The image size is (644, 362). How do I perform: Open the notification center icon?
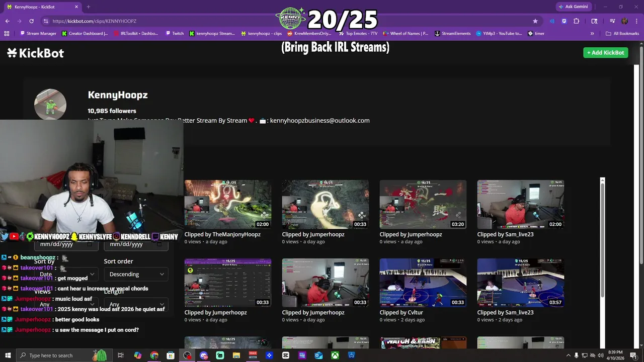tap(633, 355)
